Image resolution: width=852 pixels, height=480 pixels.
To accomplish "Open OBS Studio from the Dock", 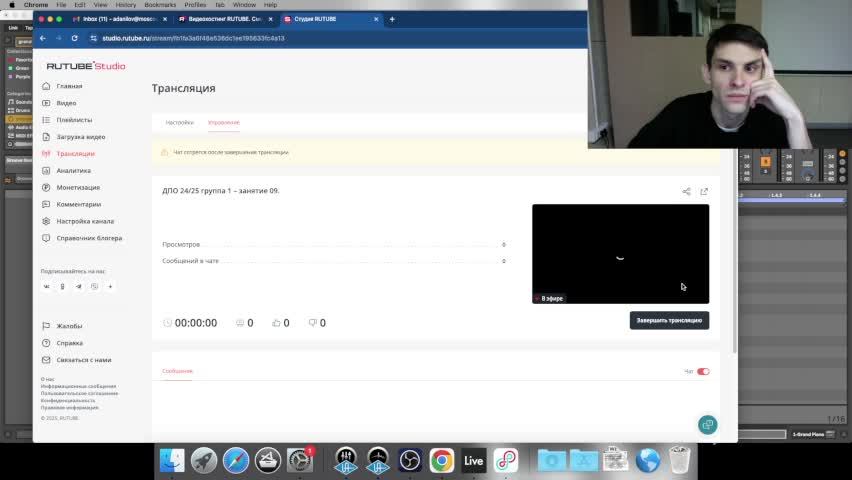I will pyautogui.click(x=410, y=460).
